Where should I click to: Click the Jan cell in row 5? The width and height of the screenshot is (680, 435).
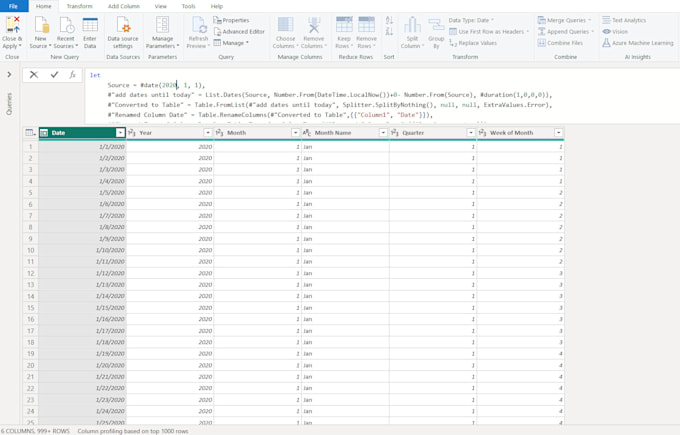pos(345,193)
